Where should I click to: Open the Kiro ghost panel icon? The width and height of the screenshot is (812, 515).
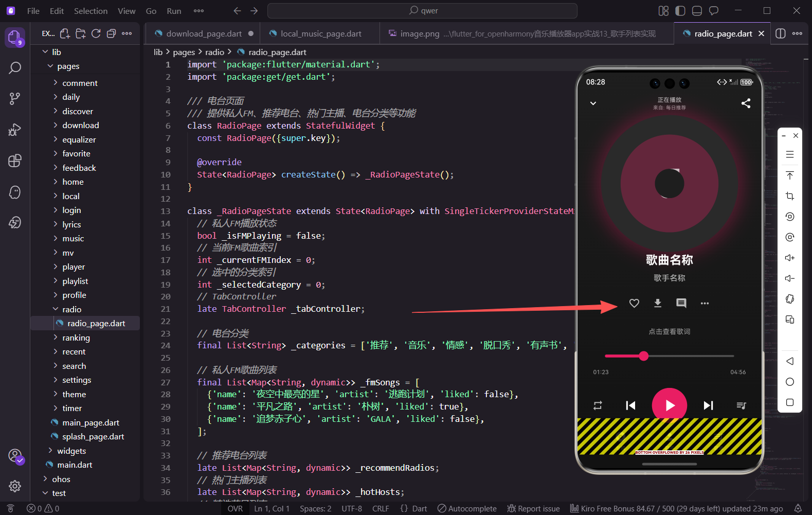pyautogui.click(x=15, y=192)
